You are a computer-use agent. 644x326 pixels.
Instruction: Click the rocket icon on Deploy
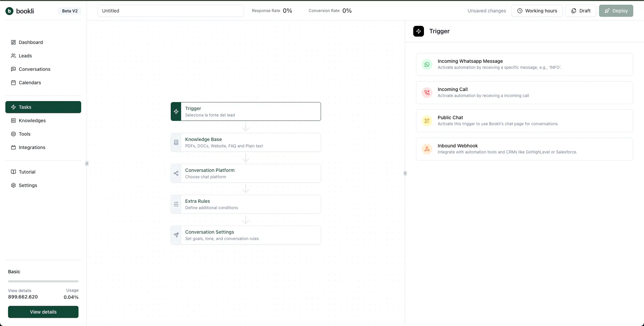(x=607, y=11)
